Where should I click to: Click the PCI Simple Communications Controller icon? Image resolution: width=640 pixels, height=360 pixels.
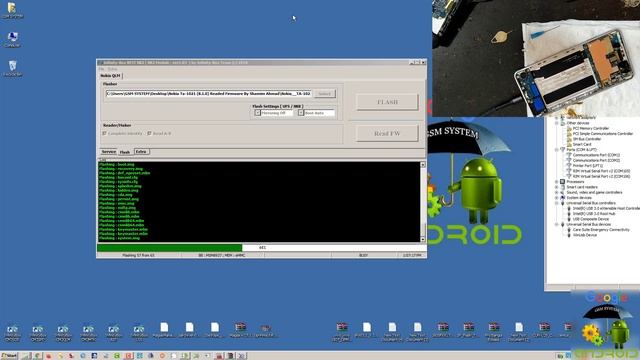click(569, 133)
